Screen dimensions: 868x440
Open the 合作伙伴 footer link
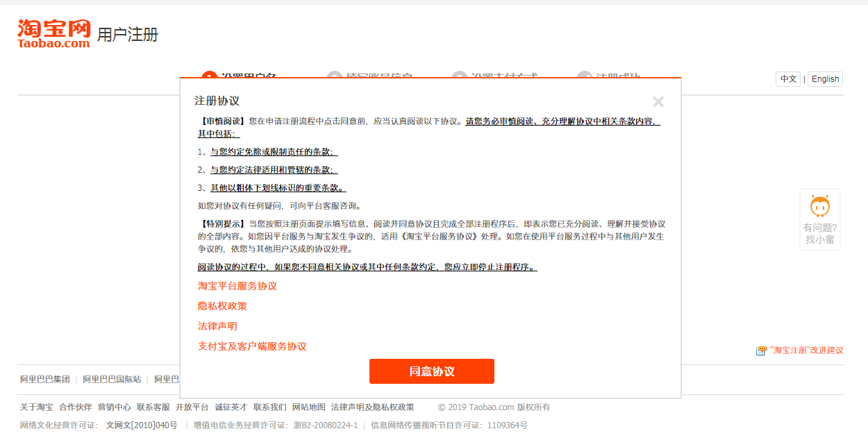[x=76, y=407]
